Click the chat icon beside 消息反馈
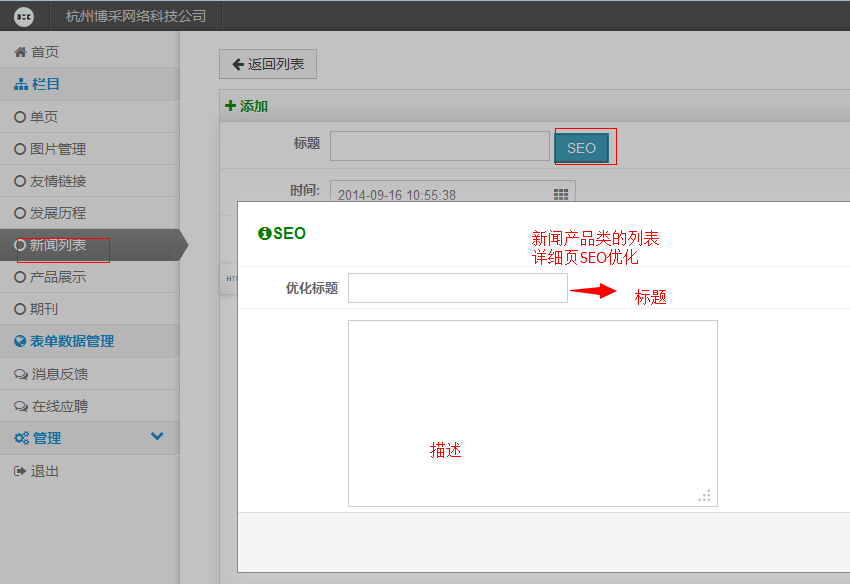850x584 pixels. pyautogui.click(x=21, y=374)
